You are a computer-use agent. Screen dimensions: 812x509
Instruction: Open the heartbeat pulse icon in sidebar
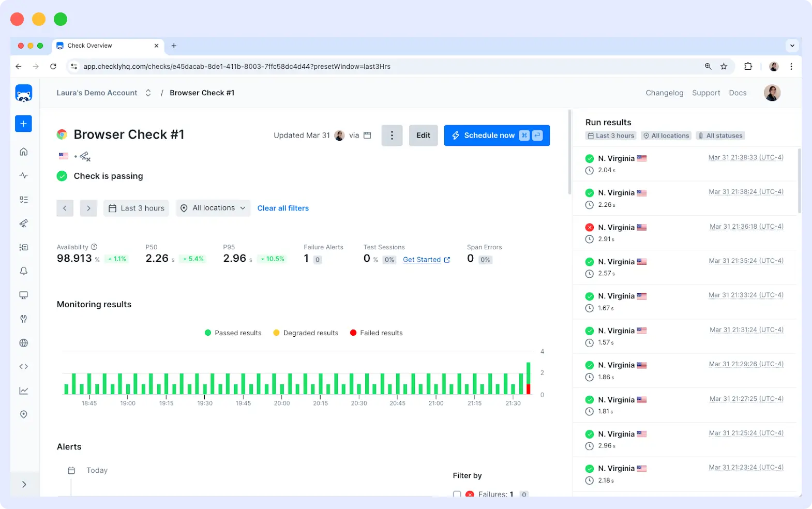pos(23,175)
